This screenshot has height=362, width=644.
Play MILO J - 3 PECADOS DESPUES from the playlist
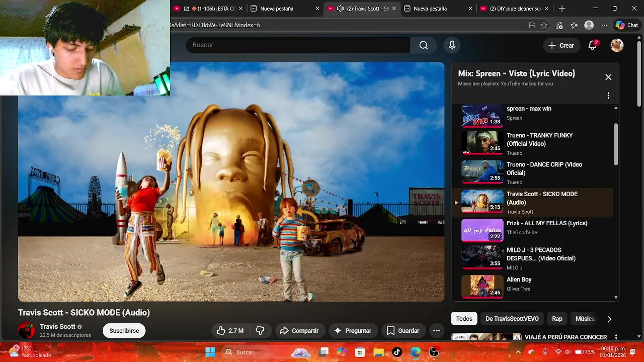[x=532, y=258]
